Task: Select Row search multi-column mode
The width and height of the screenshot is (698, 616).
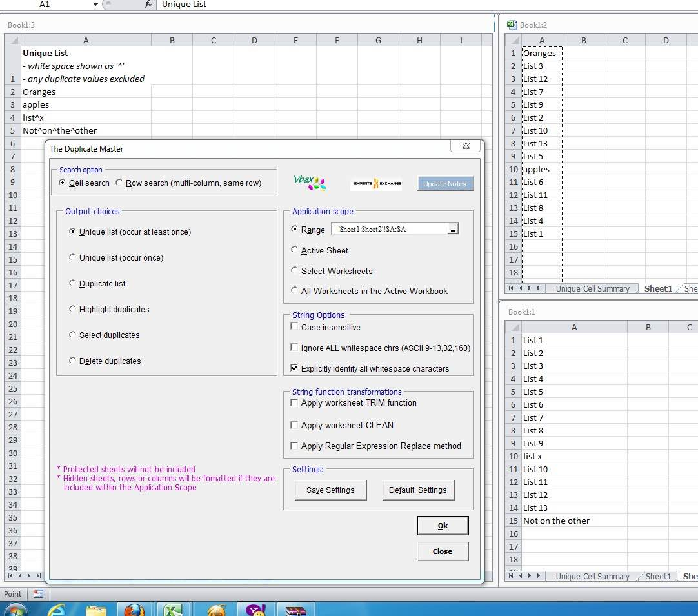Action: (x=119, y=183)
